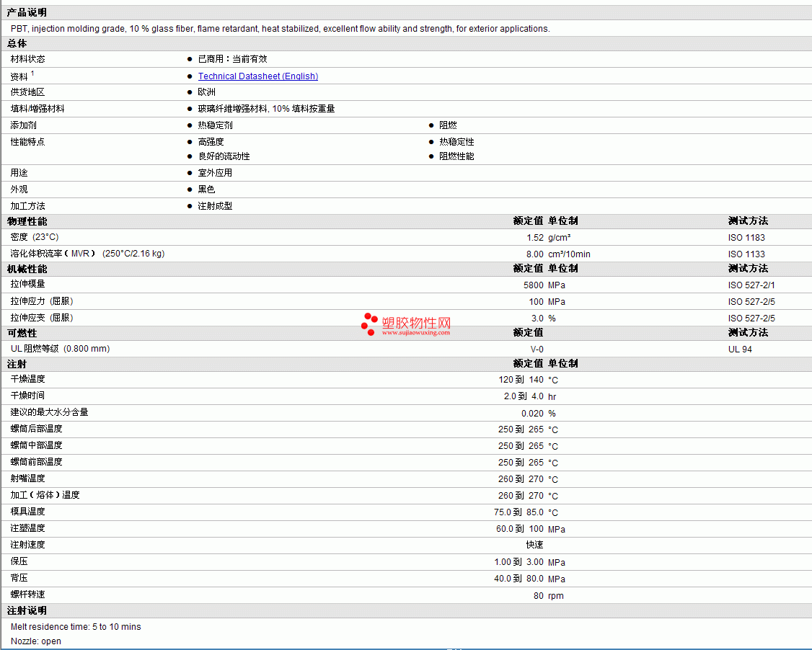Click the ISO 527-2/1 test method
The width and height of the screenshot is (812, 650).
click(751, 285)
